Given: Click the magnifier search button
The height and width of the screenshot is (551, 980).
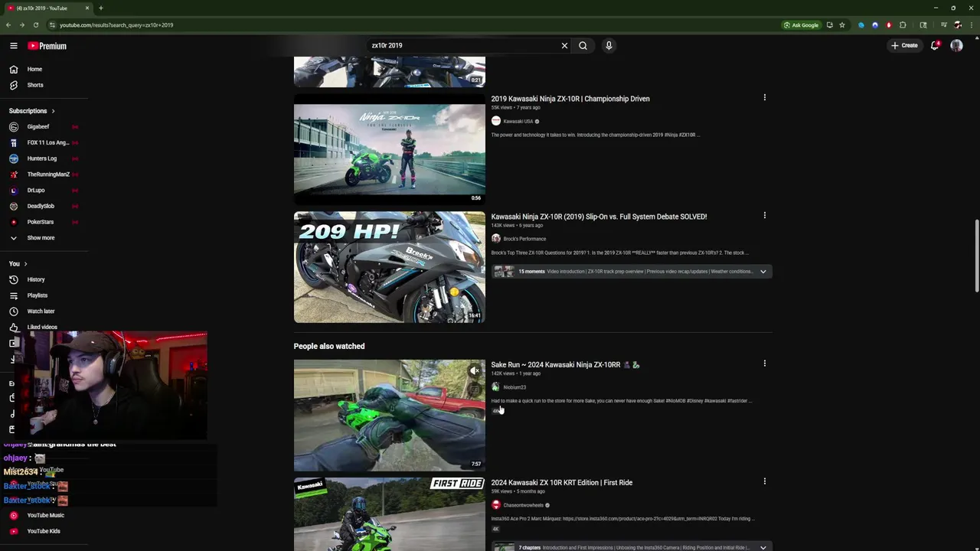Looking at the screenshot, I should pos(583,46).
